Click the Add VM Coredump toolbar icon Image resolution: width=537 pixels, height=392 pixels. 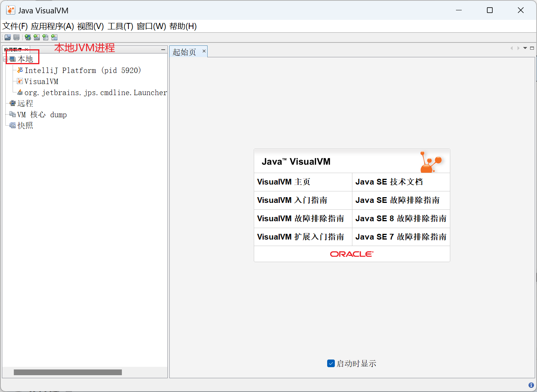click(x=45, y=37)
